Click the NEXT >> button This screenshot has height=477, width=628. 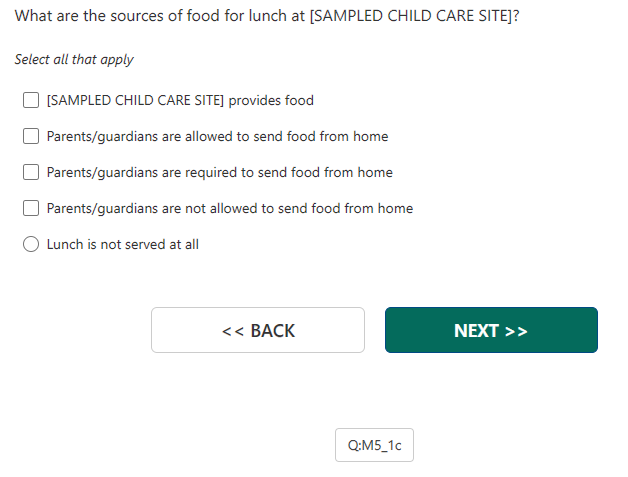click(x=491, y=330)
